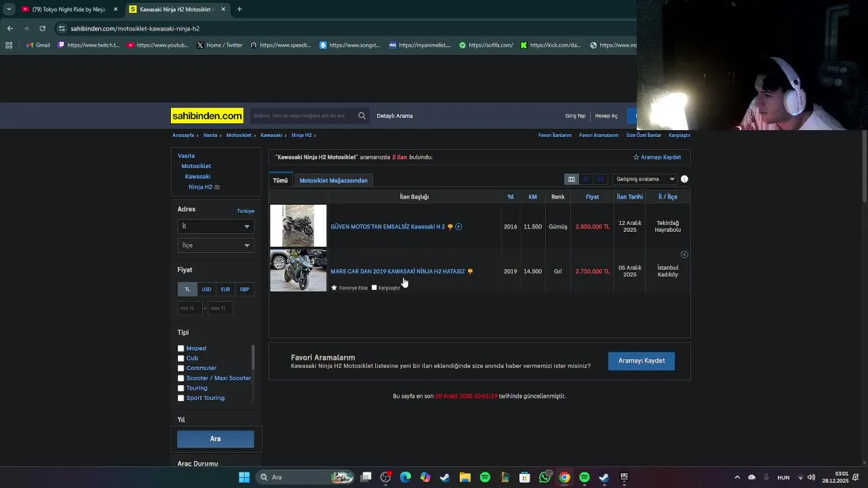
Task: Check the Sport Touring type checkbox
Action: [181, 398]
